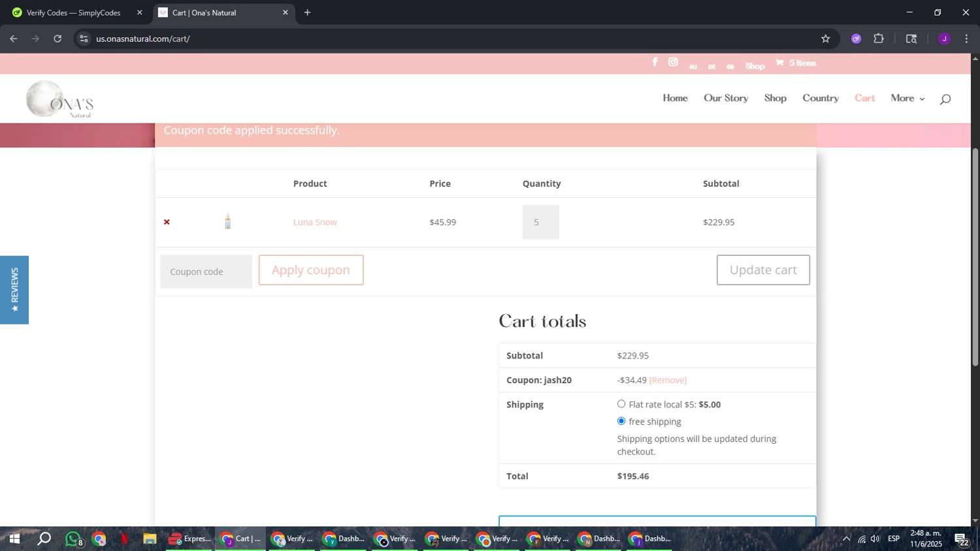Image resolution: width=980 pixels, height=551 pixels.
Task: Select Flat rate local $5 shipping
Action: [621, 404]
